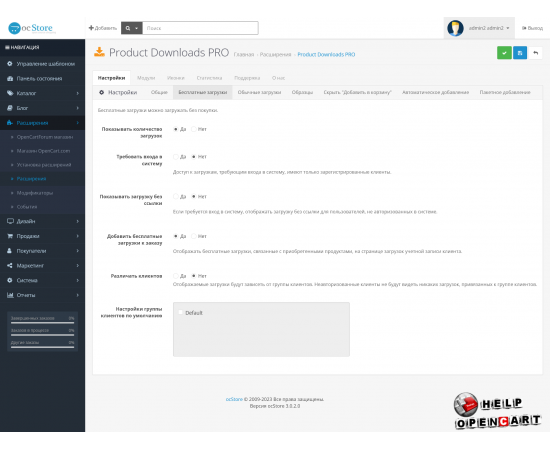550x450 pixels.
Task: Click the ocStore logo
Action: [x=31, y=28]
